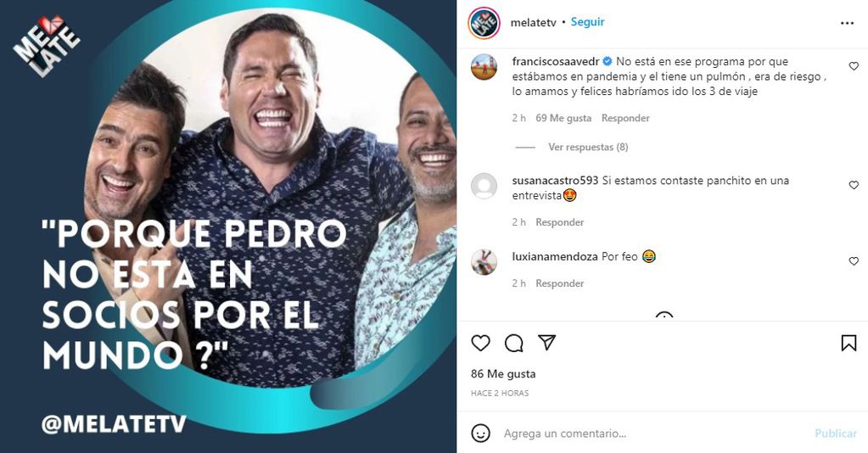Image resolution: width=868 pixels, height=453 pixels.
Task: Open the three-dots more options menu
Action: click(847, 23)
